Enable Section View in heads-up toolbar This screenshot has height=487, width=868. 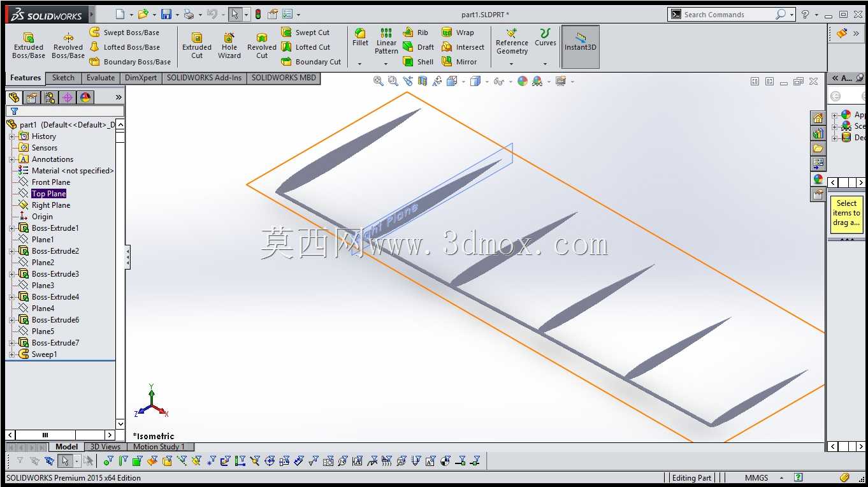422,81
